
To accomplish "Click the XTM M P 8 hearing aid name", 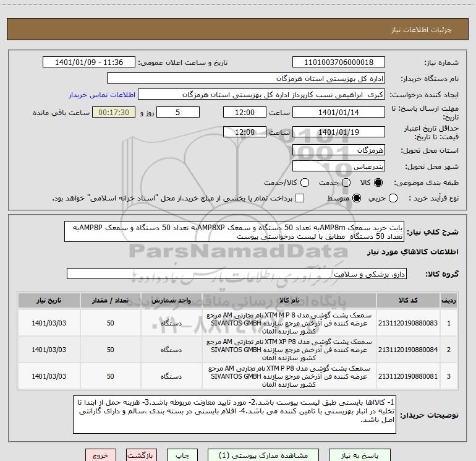I will coord(289,323).
